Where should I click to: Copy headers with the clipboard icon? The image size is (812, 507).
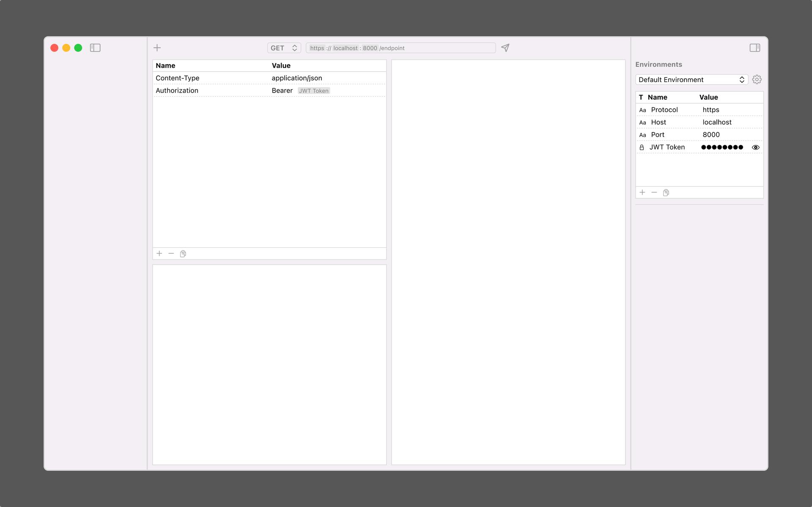tap(183, 254)
